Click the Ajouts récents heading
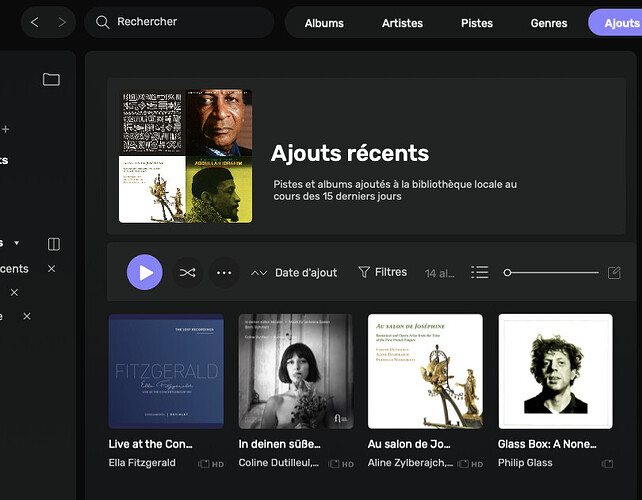The width and height of the screenshot is (642, 500). (350, 154)
